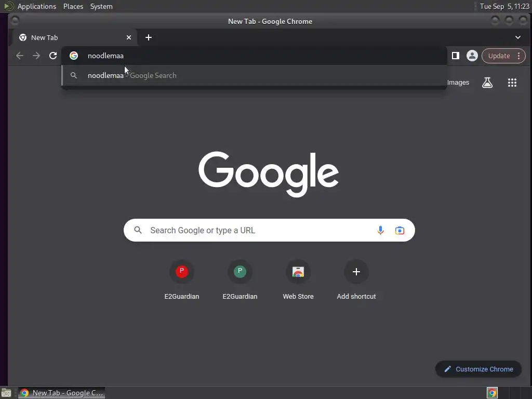Image resolution: width=532 pixels, height=399 pixels.
Task: Click the distro logo in the top panel
Action: click(x=9, y=6)
